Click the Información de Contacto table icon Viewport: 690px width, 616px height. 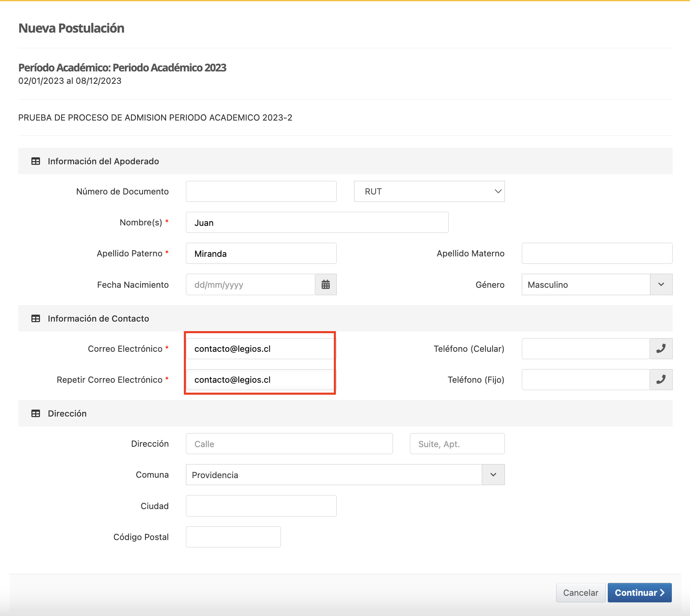coord(36,319)
